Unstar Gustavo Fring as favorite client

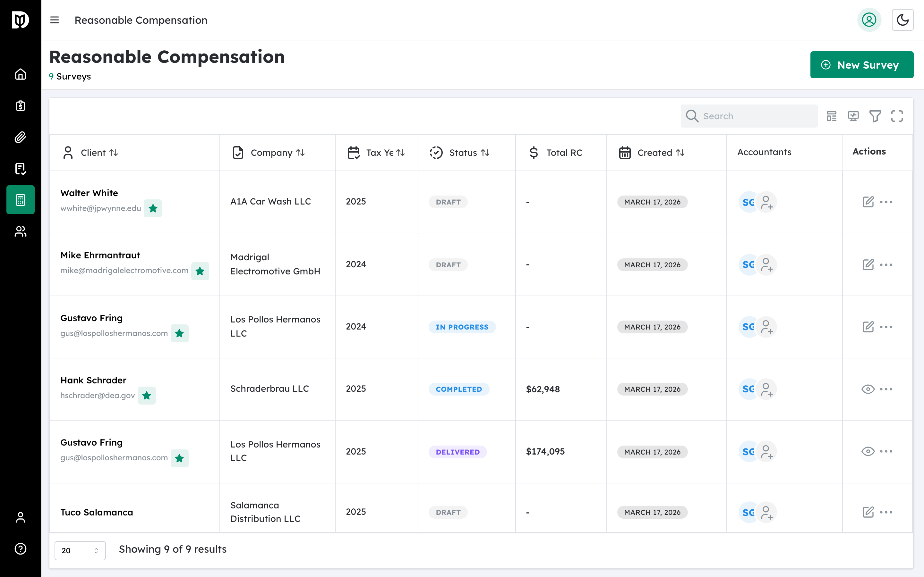pyautogui.click(x=180, y=333)
